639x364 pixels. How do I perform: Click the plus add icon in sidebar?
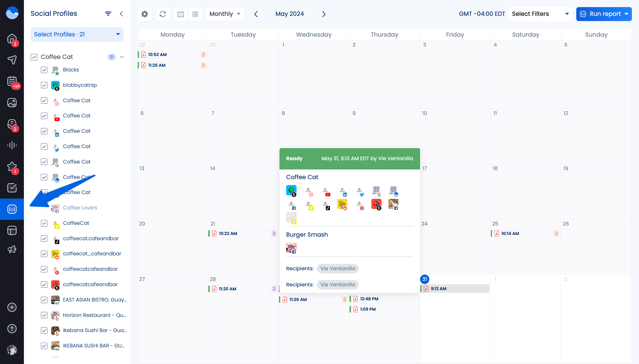[12, 307]
